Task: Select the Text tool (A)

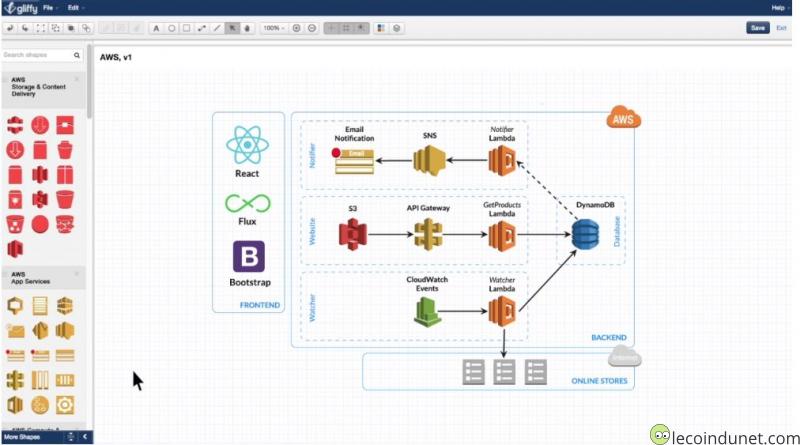Action: tap(156, 28)
